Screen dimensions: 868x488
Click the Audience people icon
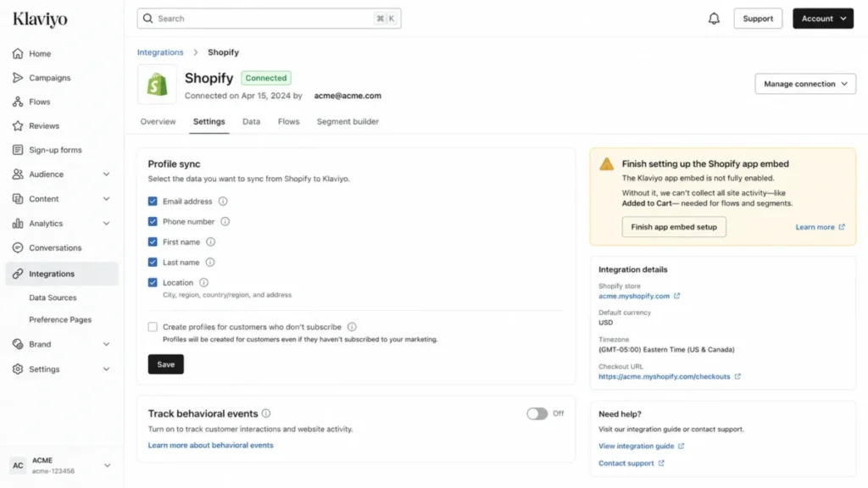point(18,175)
